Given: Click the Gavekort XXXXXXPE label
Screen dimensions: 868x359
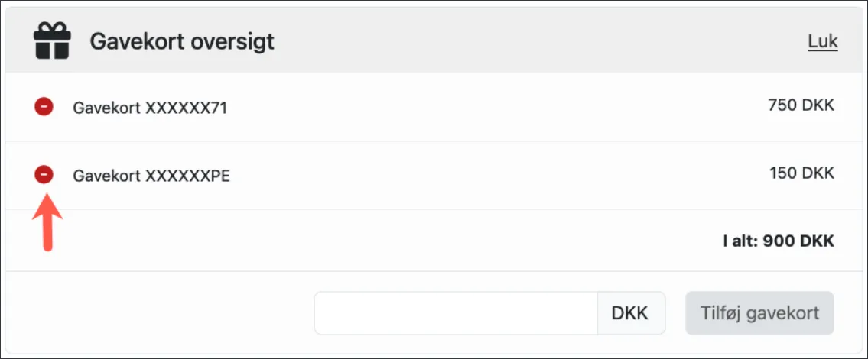Looking at the screenshot, I should (x=151, y=176).
